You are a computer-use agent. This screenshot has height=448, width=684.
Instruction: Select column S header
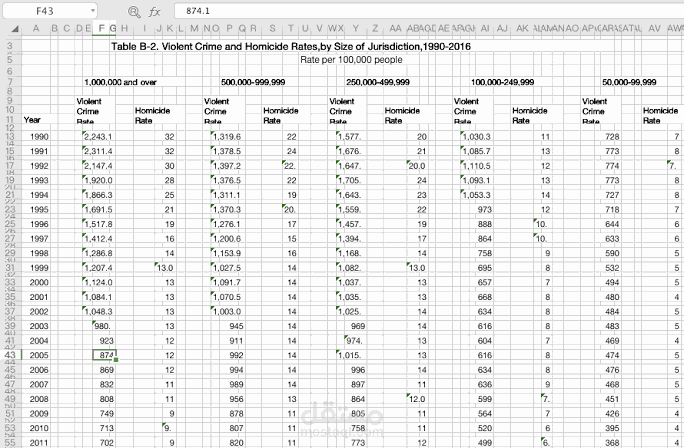pos(272,28)
